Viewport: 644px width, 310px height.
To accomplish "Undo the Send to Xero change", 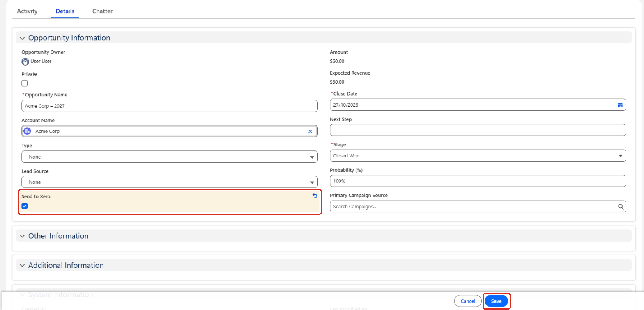I will [x=315, y=196].
